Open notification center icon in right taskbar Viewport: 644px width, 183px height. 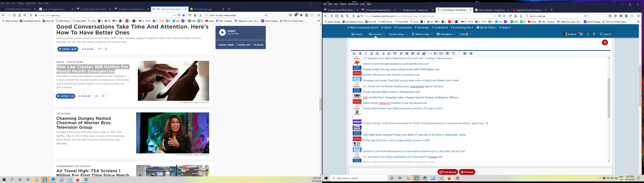[639, 178]
